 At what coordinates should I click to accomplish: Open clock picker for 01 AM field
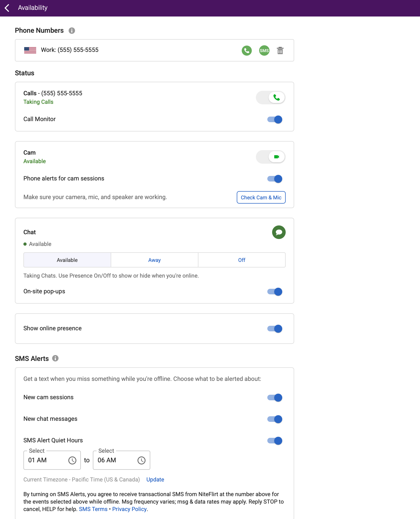tap(72, 460)
